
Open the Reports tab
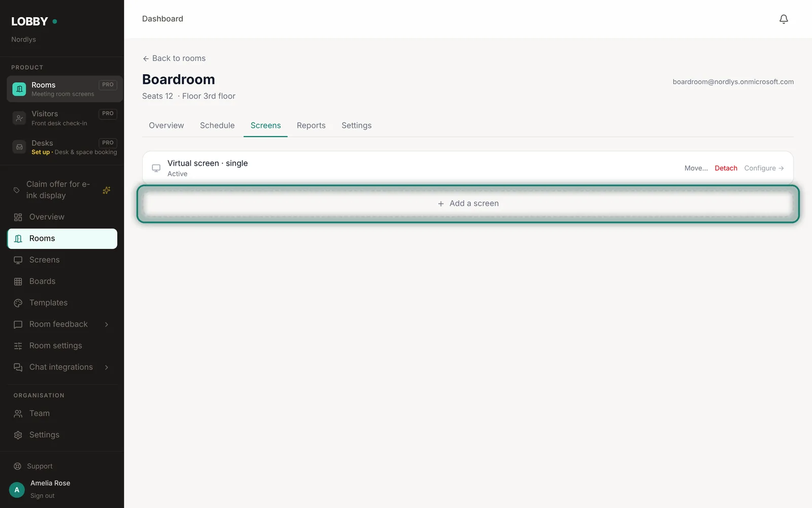(x=311, y=125)
